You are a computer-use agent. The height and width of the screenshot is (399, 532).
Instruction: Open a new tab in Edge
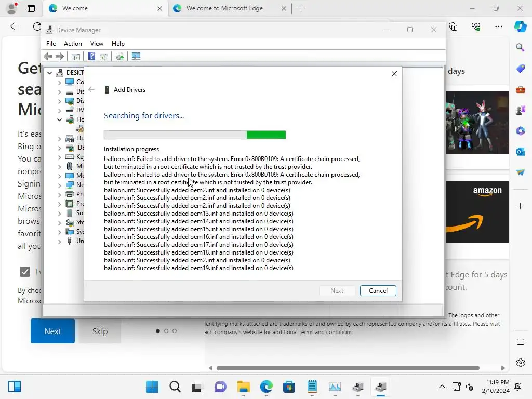pyautogui.click(x=301, y=8)
